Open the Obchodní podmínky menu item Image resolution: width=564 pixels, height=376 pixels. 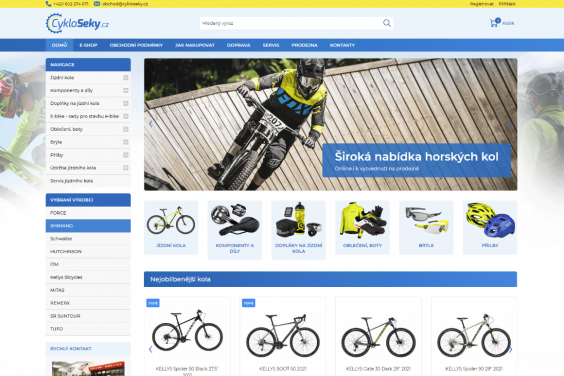pos(136,45)
